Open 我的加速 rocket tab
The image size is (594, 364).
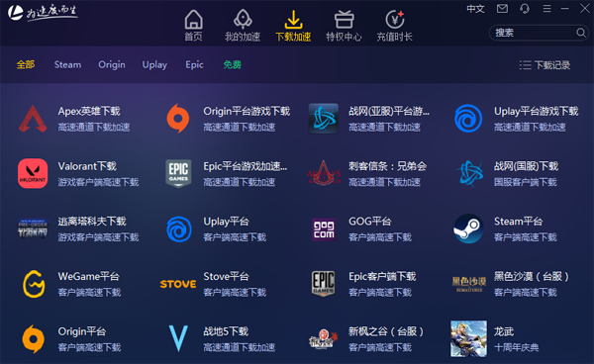243,26
